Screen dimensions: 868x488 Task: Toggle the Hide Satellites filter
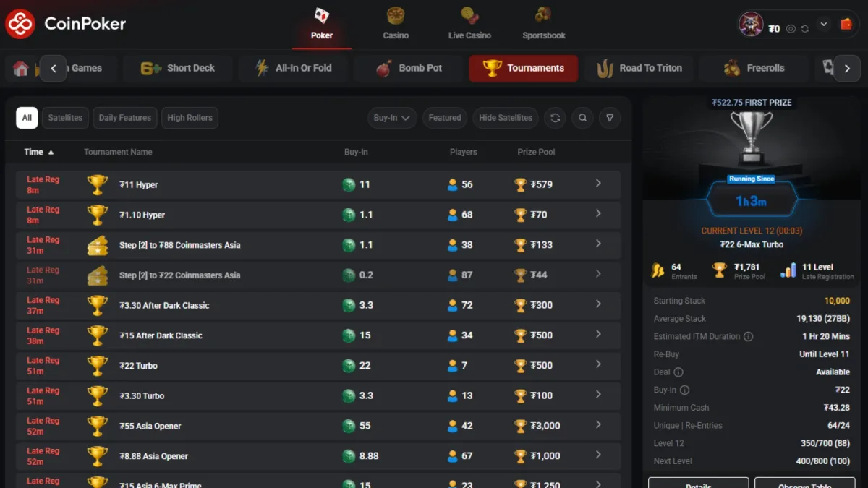pos(506,118)
